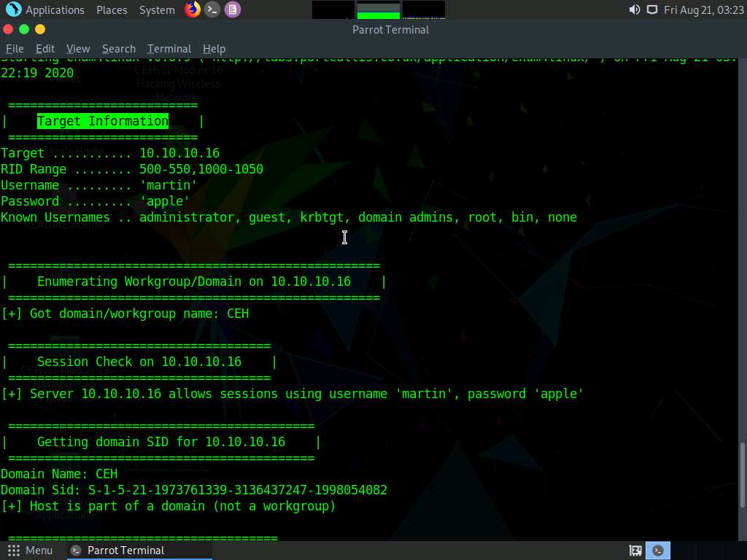The image size is (747, 560).
Task: Click the '22:19 2020' timestamp line
Action: click(37, 73)
